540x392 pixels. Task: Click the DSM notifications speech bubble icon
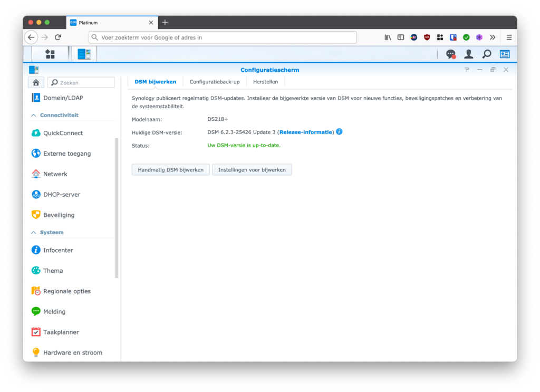[x=450, y=54]
